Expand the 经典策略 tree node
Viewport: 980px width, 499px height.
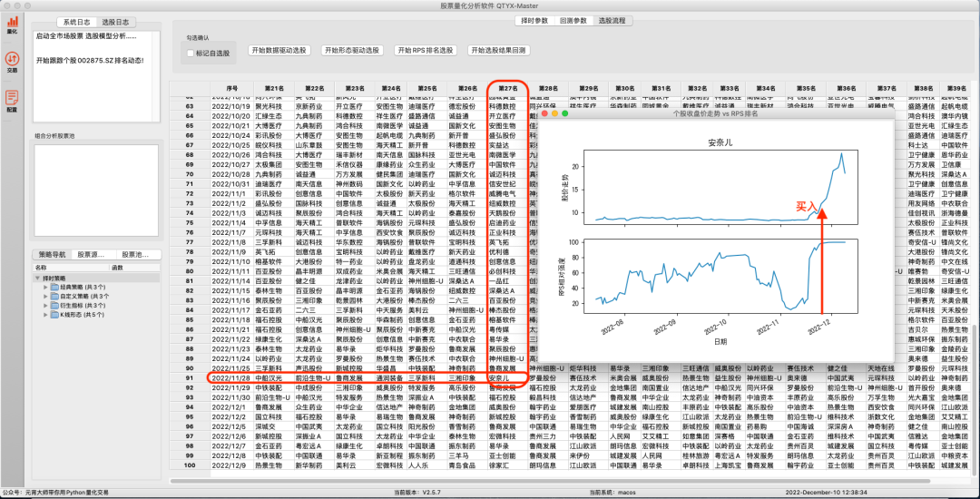(46, 288)
